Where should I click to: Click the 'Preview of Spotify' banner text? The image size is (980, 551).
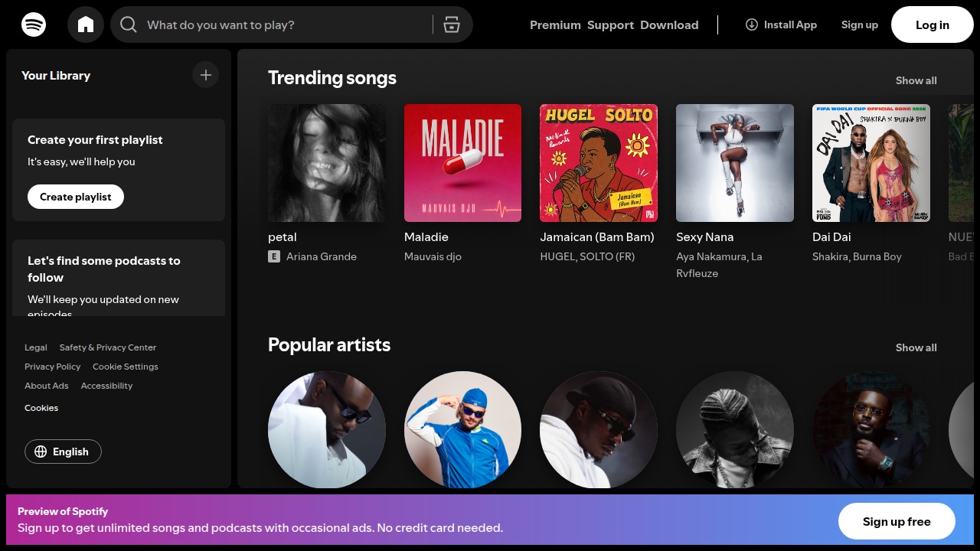(x=63, y=511)
